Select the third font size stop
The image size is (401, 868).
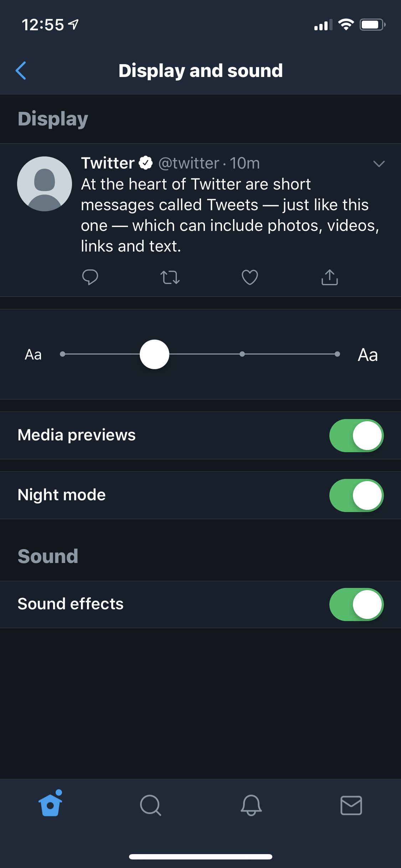tap(242, 354)
